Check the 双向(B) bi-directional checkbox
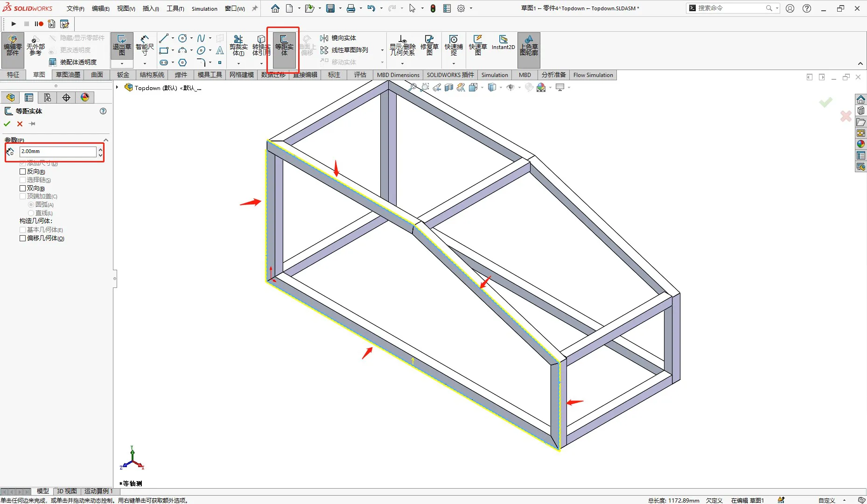The image size is (867, 504). tap(22, 189)
